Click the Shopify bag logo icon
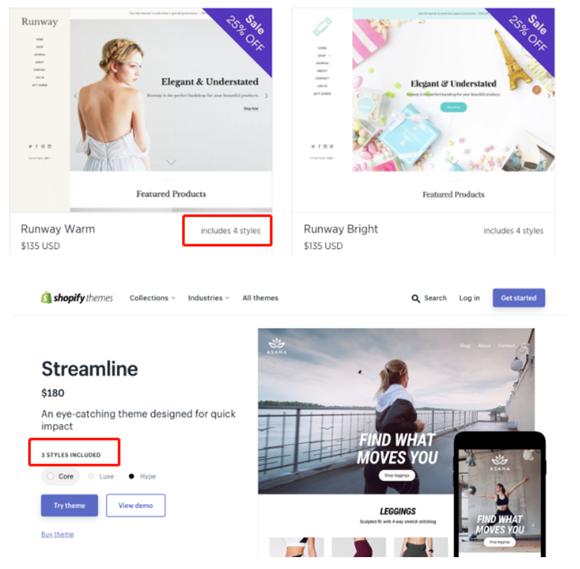The height and width of the screenshot is (569, 580). pyautogui.click(x=46, y=298)
